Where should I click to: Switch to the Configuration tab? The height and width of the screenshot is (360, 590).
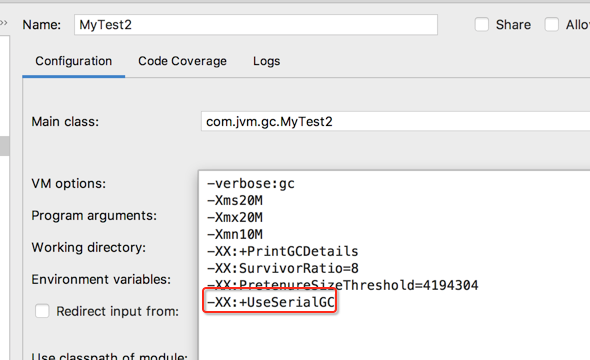[74, 61]
